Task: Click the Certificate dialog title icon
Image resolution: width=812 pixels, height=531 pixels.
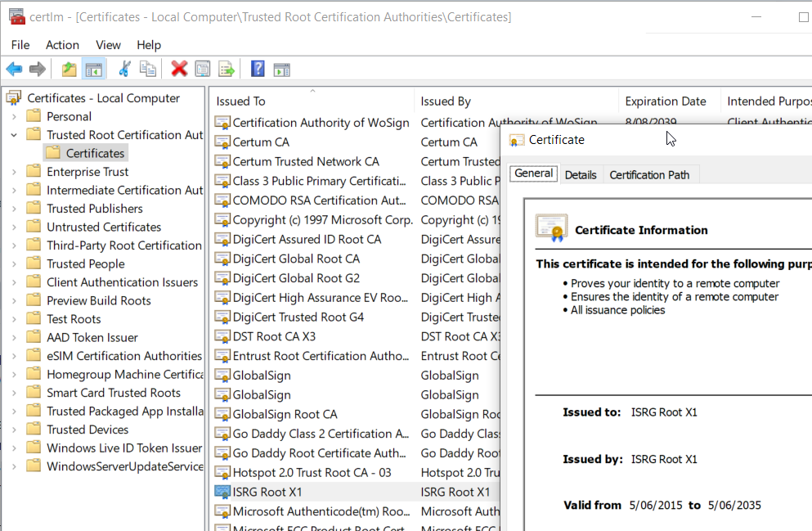Action: click(x=516, y=141)
